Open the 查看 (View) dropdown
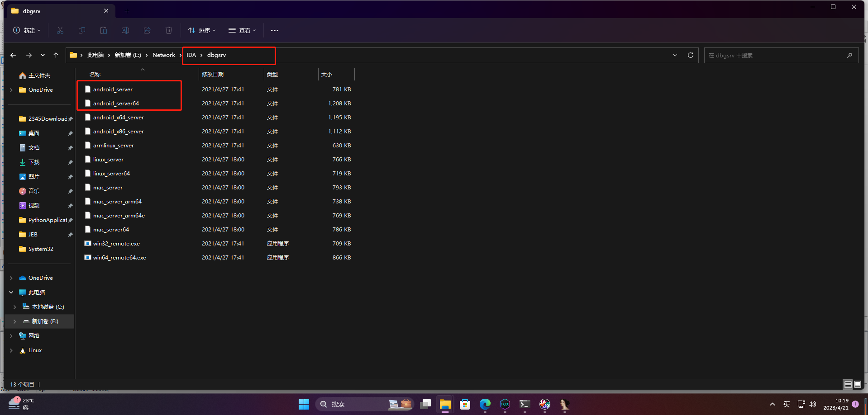868x415 pixels. click(242, 30)
